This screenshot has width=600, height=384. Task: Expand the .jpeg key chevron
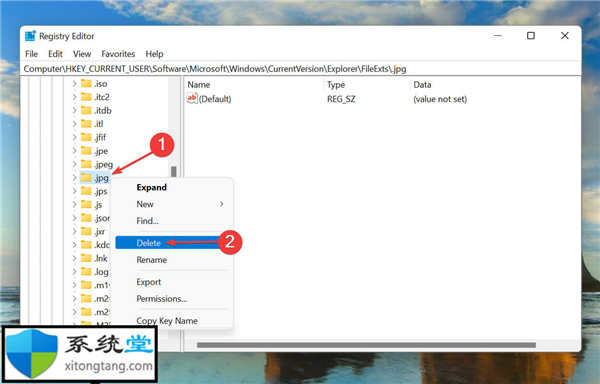tap(75, 164)
